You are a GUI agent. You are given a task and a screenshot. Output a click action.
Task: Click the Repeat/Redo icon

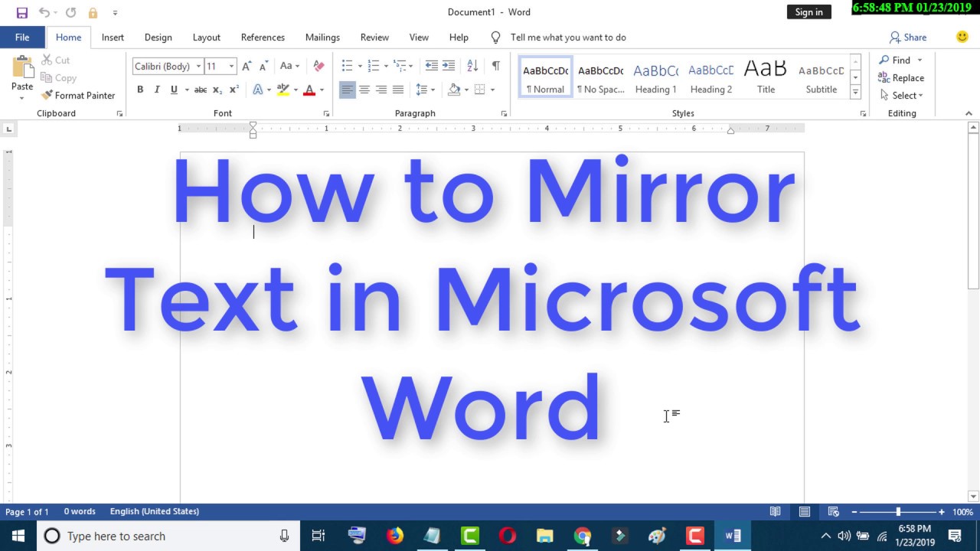(x=71, y=12)
